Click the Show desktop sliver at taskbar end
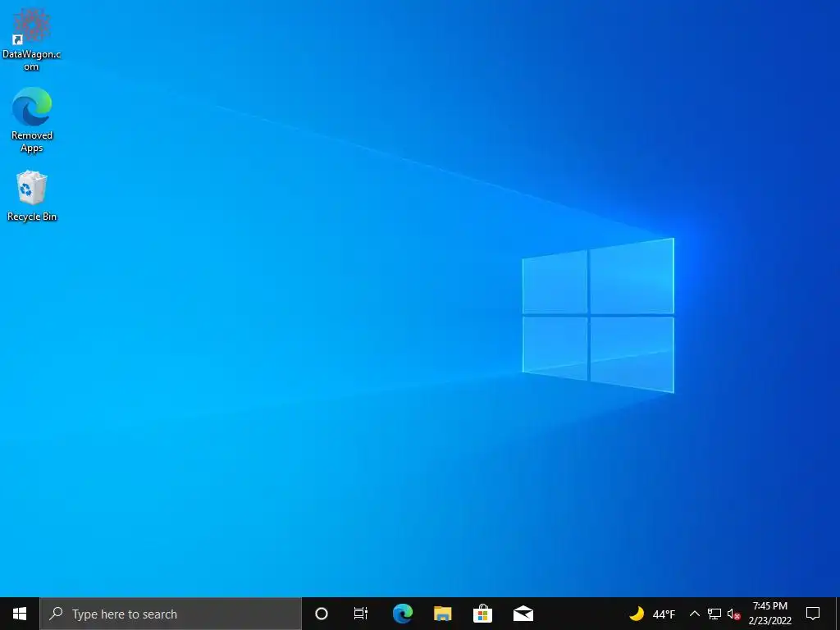Image resolution: width=840 pixels, height=630 pixels. (838, 614)
